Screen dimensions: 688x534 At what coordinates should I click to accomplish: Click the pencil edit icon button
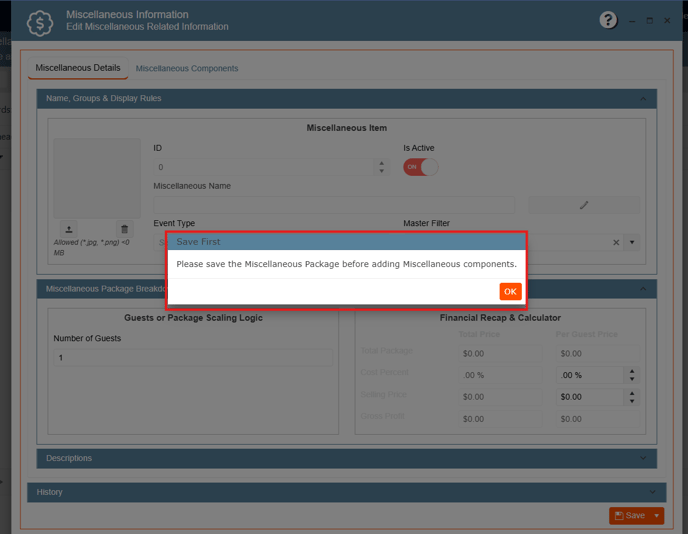click(x=584, y=205)
